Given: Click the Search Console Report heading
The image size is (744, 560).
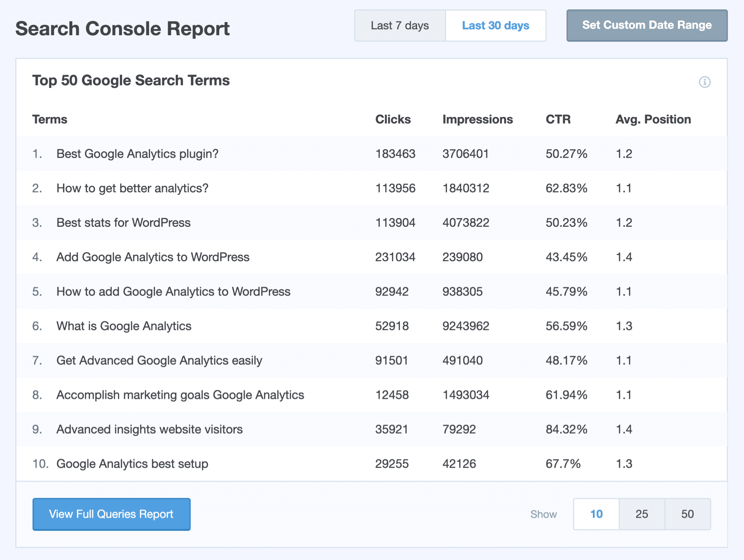Looking at the screenshot, I should click(122, 28).
